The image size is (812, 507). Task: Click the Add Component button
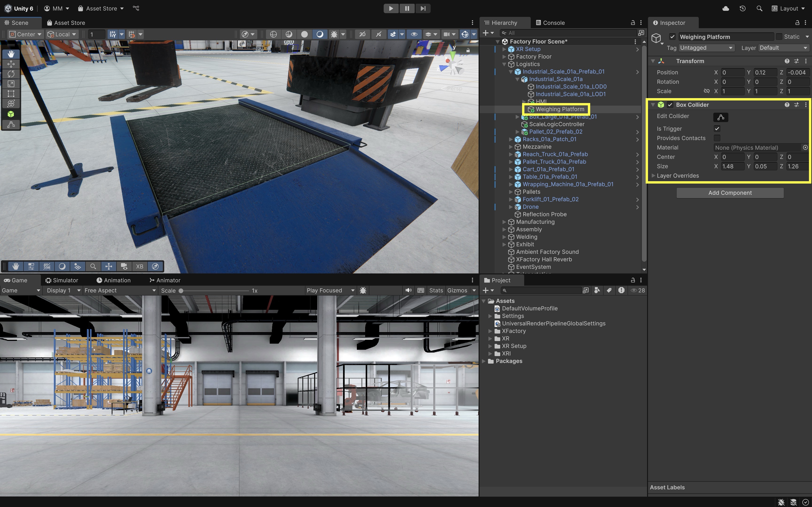(x=730, y=193)
